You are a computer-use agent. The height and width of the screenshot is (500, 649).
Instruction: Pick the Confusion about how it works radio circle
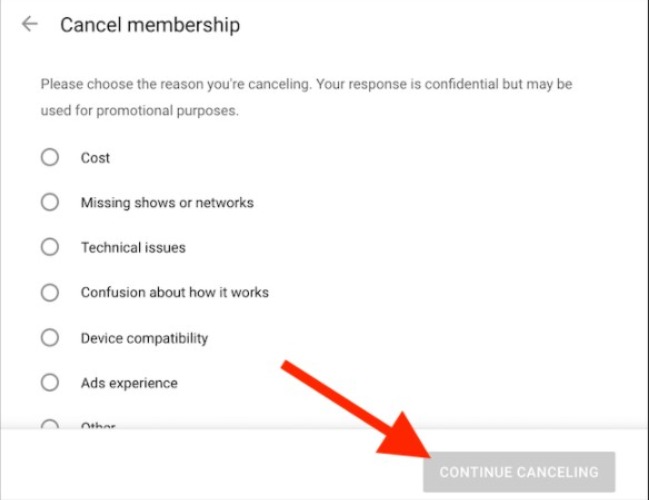pos(50,292)
